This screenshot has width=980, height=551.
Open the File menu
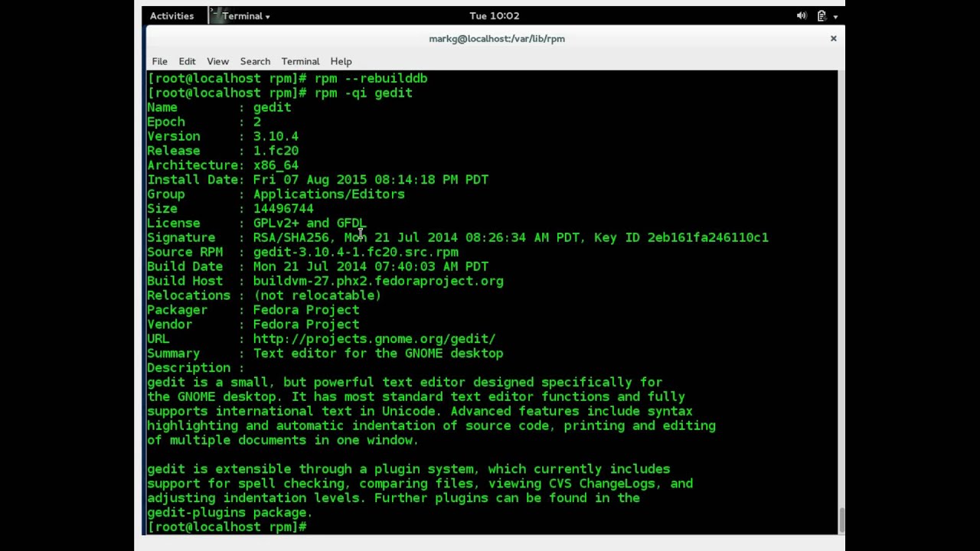(159, 61)
